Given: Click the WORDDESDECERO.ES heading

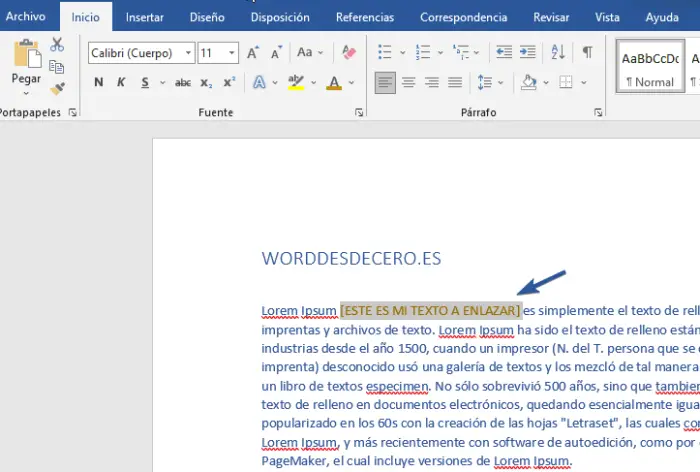Looking at the screenshot, I should pyautogui.click(x=351, y=259).
